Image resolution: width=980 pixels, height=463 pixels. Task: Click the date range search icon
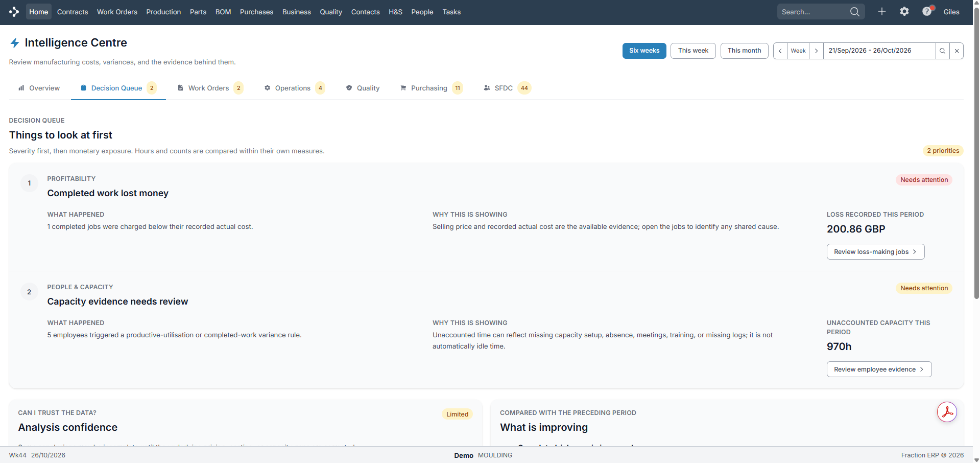(x=942, y=51)
